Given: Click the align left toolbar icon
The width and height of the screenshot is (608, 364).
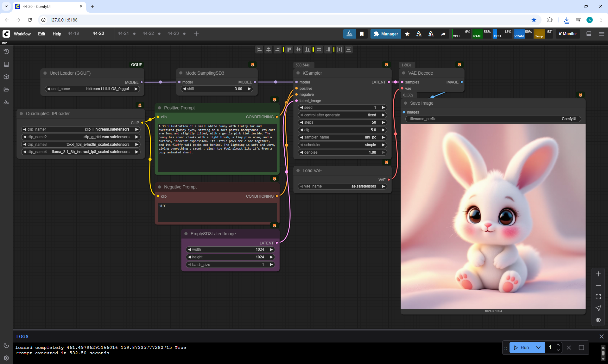Looking at the screenshot, I should click(x=259, y=49).
